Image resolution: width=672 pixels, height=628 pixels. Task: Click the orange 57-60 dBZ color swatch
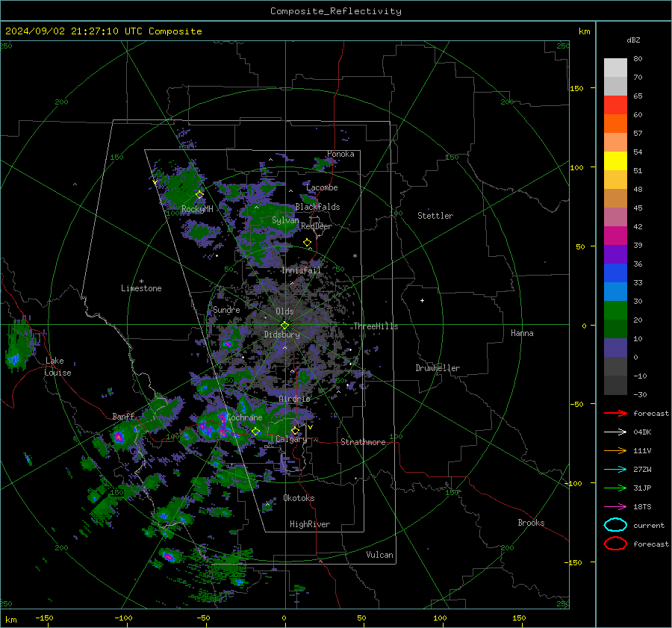[615, 123]
